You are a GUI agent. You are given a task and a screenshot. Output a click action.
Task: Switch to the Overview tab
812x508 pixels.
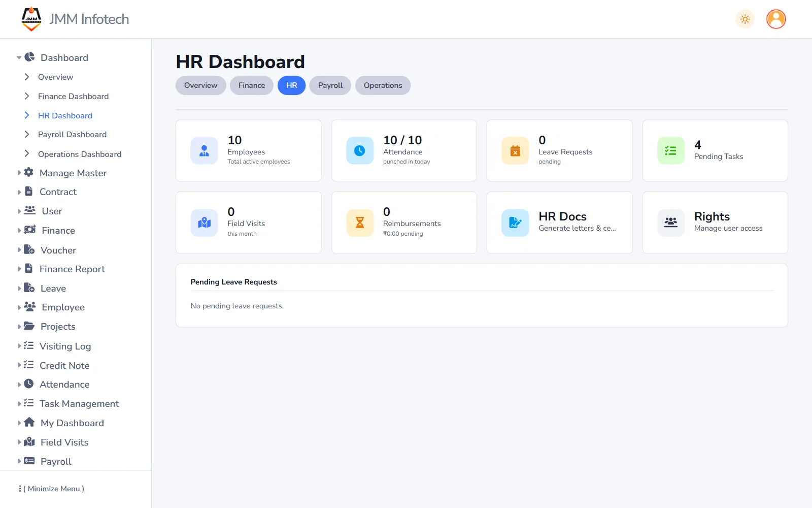[201, 85]
